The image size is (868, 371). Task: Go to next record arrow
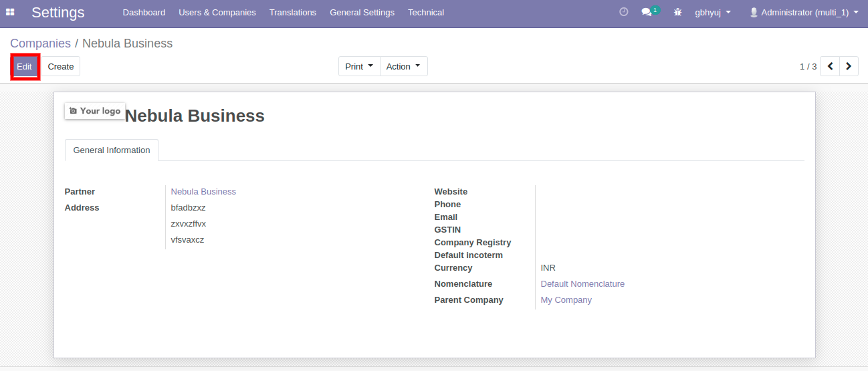(849, 66)
